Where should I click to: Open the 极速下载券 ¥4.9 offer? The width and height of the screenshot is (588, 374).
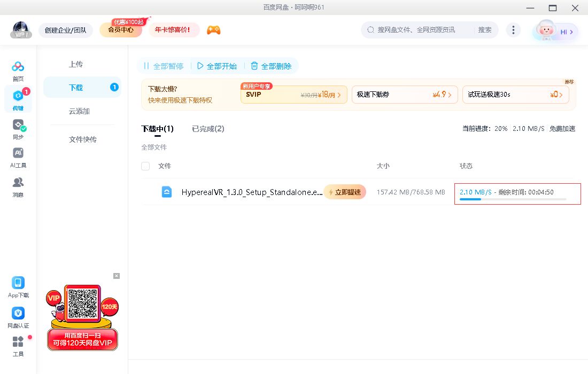(405, 95)
